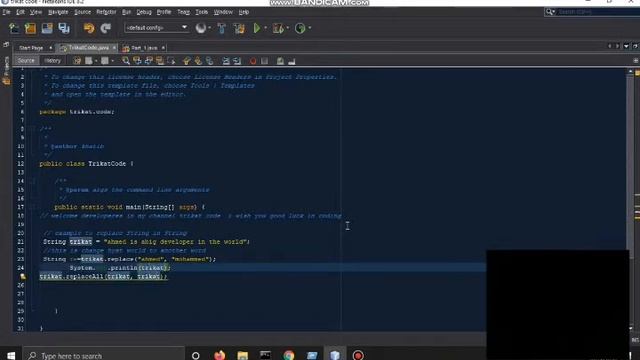
Task: Click the Last Edit icon in editor toolbar
Action: [x=77, y=61]
